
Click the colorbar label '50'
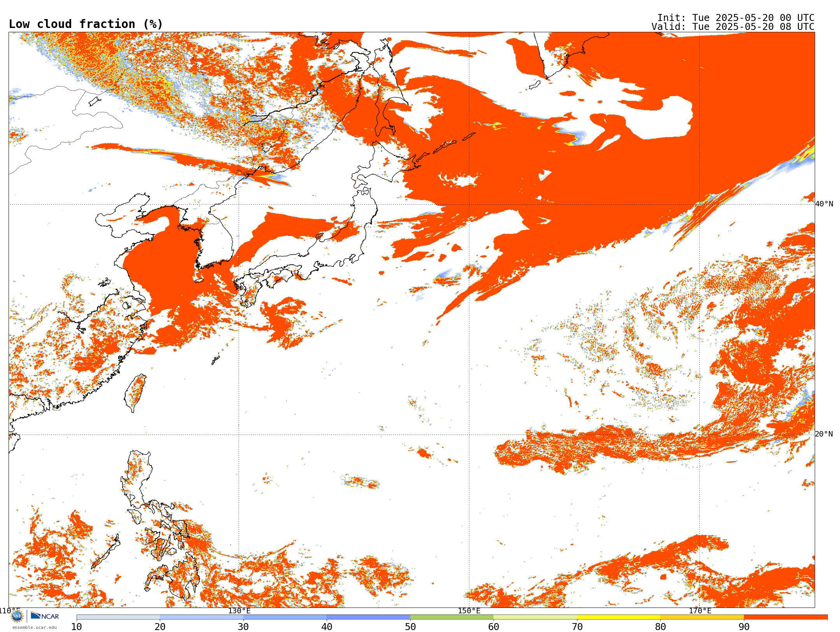[410, 627]
